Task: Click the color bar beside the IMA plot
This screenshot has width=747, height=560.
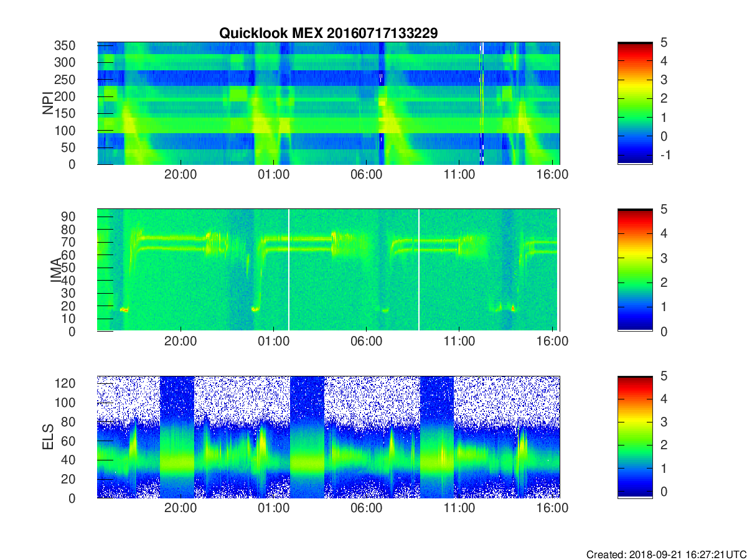Action: [635, 270]
